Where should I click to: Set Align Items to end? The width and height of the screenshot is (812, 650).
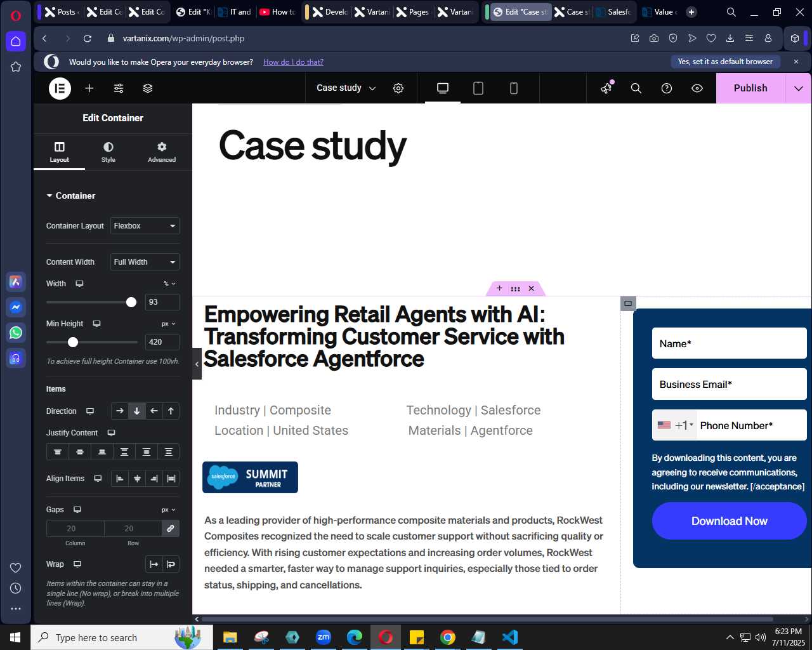click(x=154, y=479)
